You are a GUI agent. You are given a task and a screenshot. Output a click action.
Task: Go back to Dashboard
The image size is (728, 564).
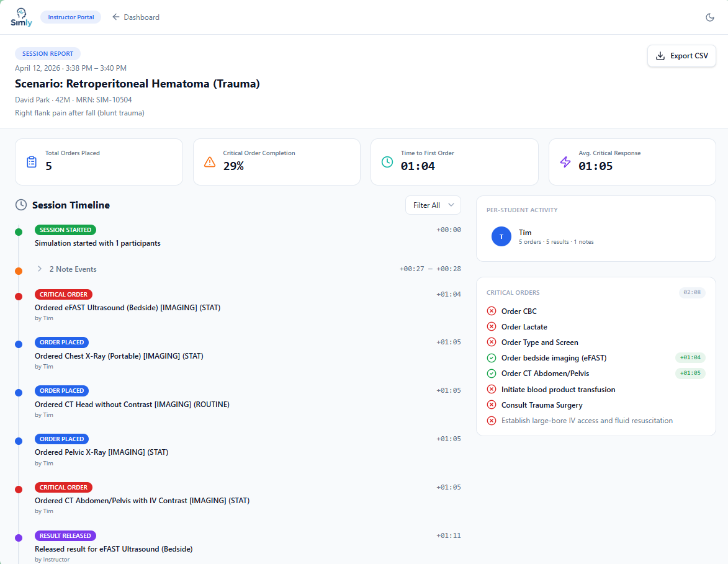point(135,17)
